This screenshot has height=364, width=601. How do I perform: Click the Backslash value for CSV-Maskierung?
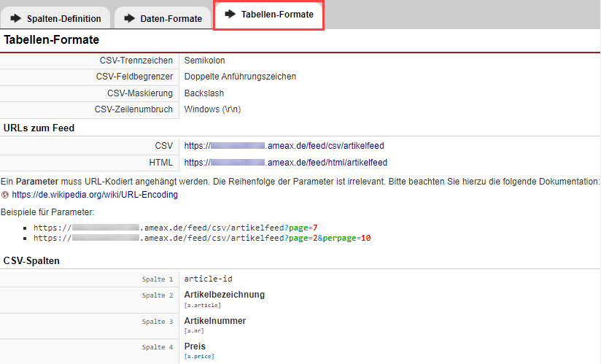[x=203, y=93]
